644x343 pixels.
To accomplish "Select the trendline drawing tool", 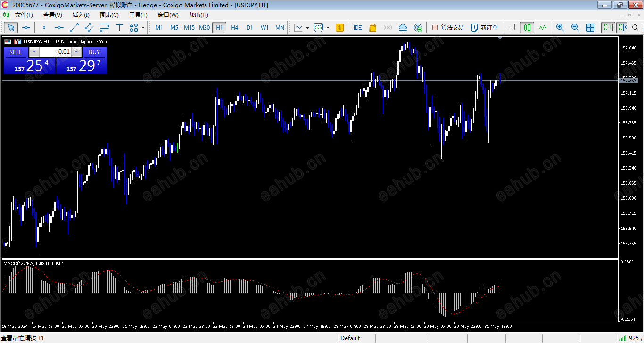I will [74, 27].
